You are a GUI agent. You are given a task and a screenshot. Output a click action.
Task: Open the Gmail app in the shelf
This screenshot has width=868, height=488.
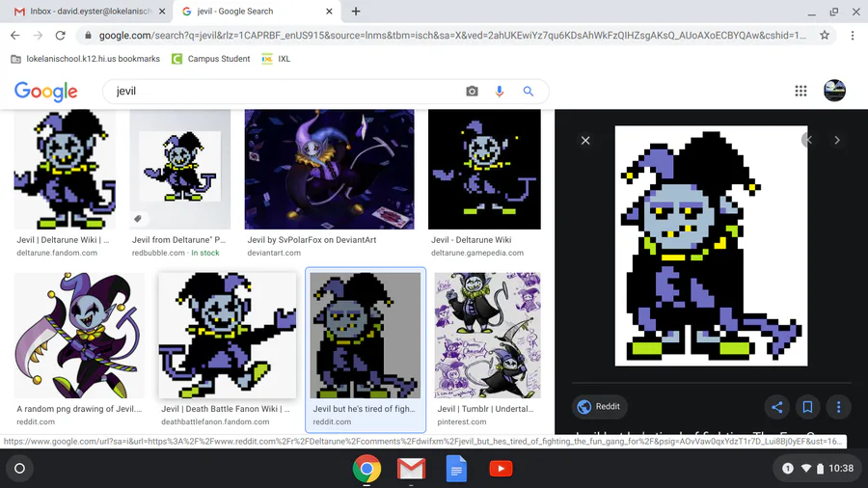pyautogui.click(x=411, y=469)
